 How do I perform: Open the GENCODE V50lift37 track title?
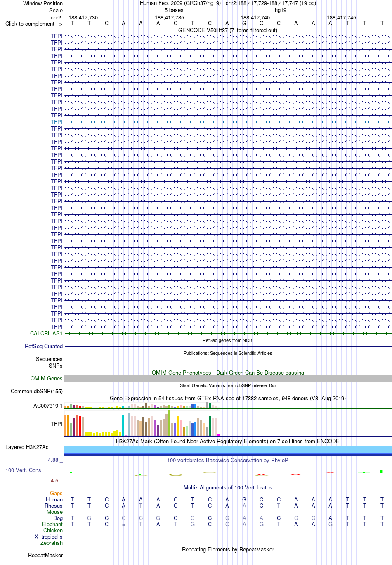tap(228, 30)
